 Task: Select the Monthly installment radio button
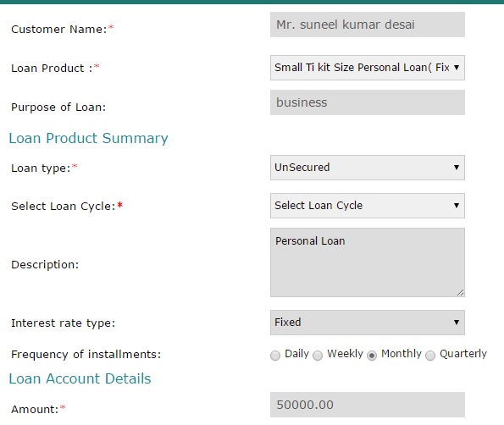click(x=372, y=356)
